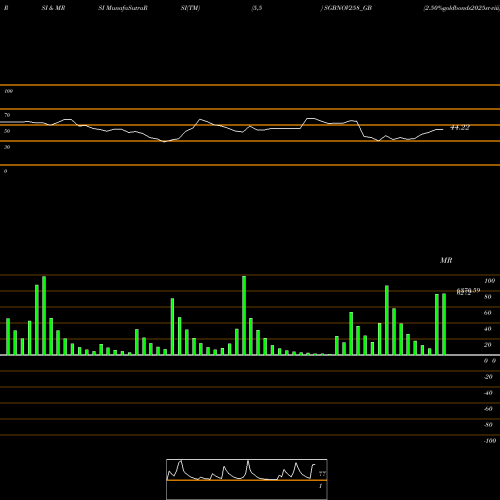This screenshot has width=500, height=500.
Task: Click the 40 label on MR axis
Action: point(488,329)
